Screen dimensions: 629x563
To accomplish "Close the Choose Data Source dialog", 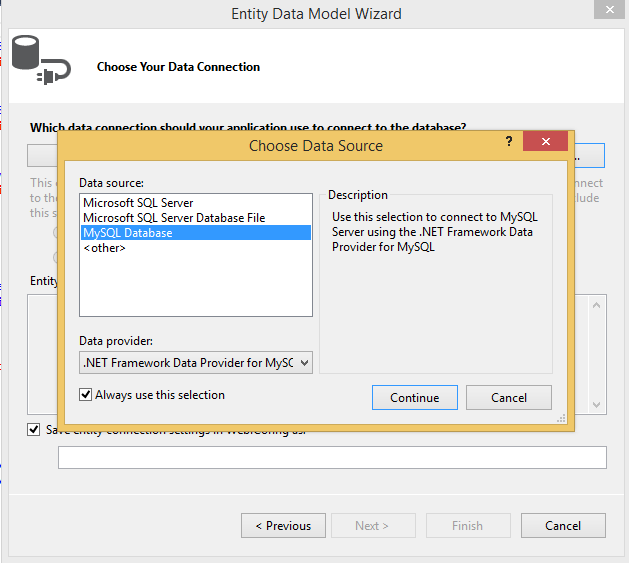I will (546, 141).
